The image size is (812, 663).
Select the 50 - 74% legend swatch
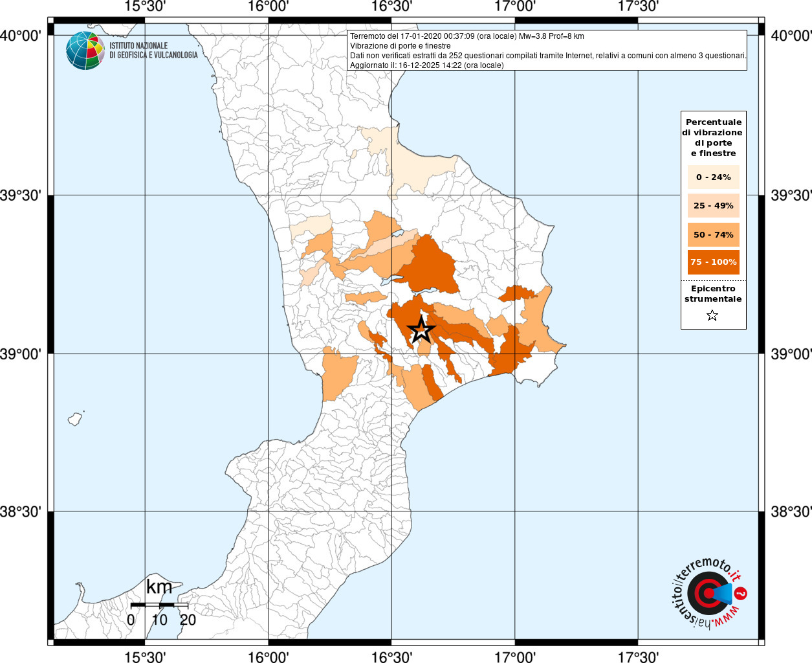(x=714, y=234)
